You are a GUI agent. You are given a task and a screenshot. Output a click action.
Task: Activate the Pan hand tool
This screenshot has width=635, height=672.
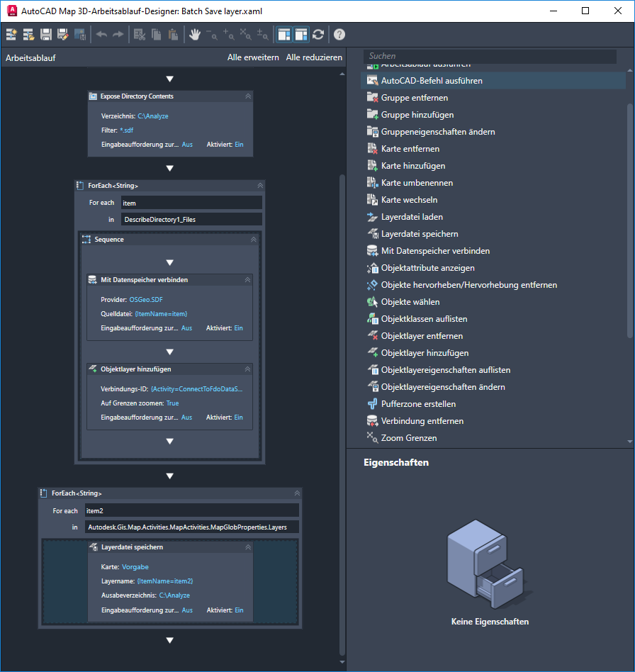(x=195, y=35)
